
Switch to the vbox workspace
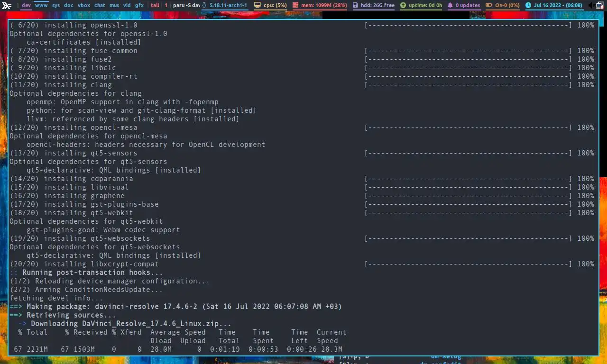tap(84, 6)
